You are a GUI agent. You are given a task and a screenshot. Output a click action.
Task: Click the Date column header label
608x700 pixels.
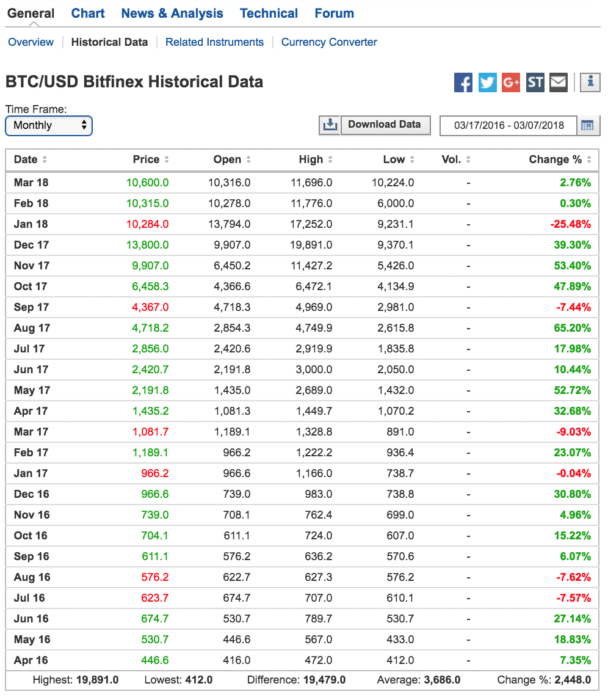pyautogui.click(x=26, y=159)
